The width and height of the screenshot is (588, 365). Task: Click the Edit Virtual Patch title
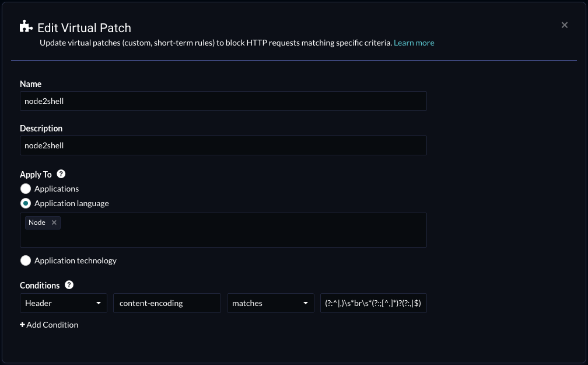(85, 28)
